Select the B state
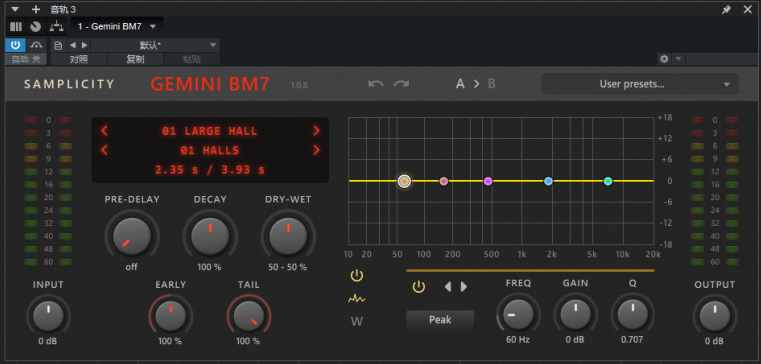Viewport: 761px width, 364px height. (x=492, y=84)
